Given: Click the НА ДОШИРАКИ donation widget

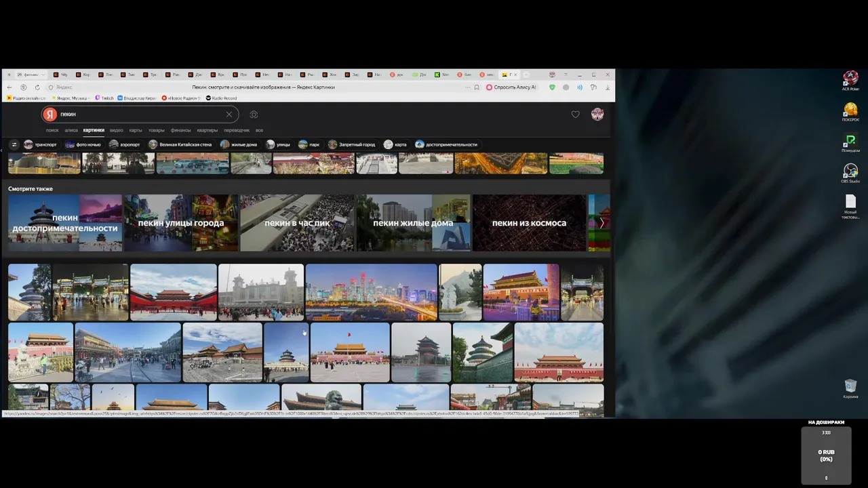Looking at the screenshot, I should (826, 451).
